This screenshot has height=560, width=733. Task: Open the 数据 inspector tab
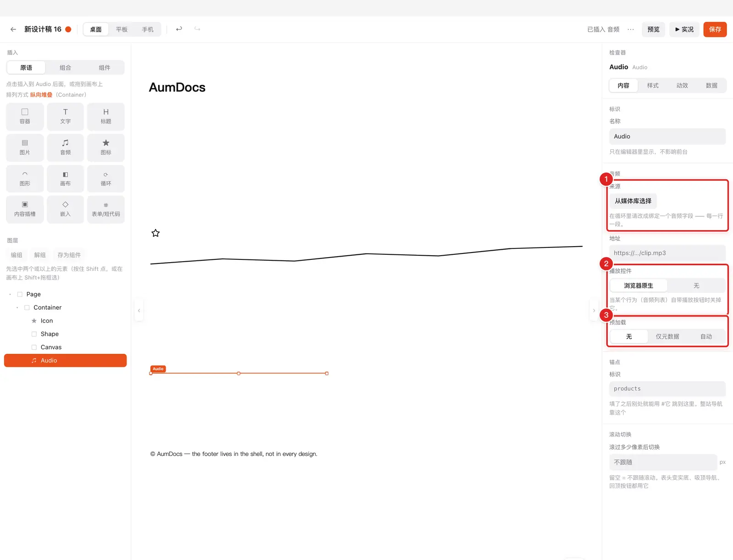[x=711, y=86]
